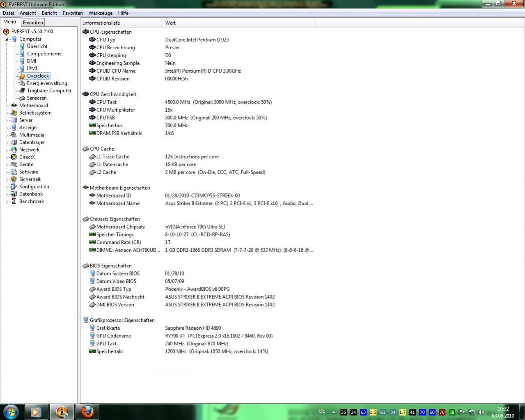
Task: Click the Energieverwaltung icon
Action: click(22, 83)
